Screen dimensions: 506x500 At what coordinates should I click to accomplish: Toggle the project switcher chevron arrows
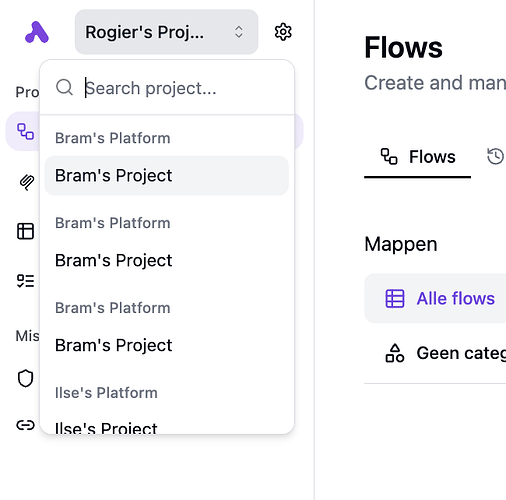pyautogui.click(x=239, y=32)
